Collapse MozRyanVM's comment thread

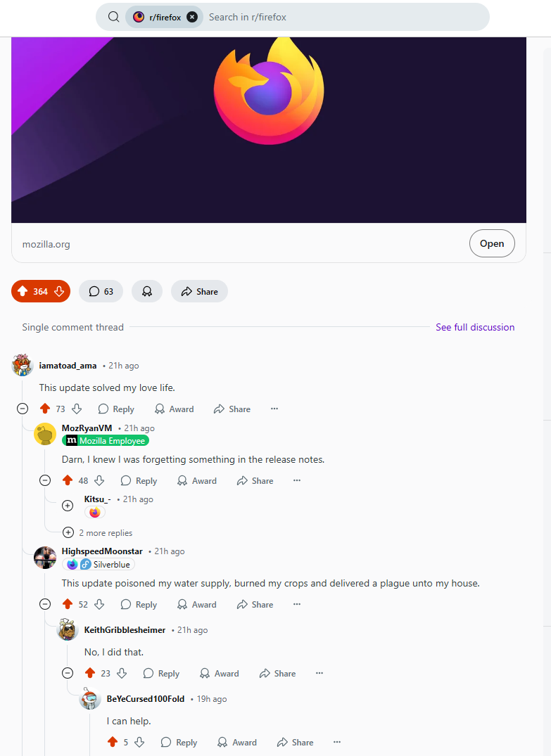(x=45, y=480)
